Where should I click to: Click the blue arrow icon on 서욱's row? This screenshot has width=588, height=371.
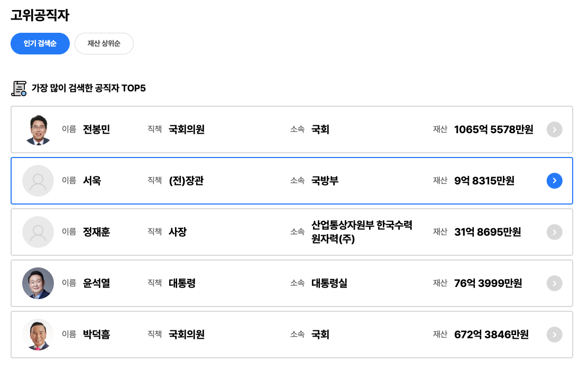pyautogui.click(x=554, y=180)
